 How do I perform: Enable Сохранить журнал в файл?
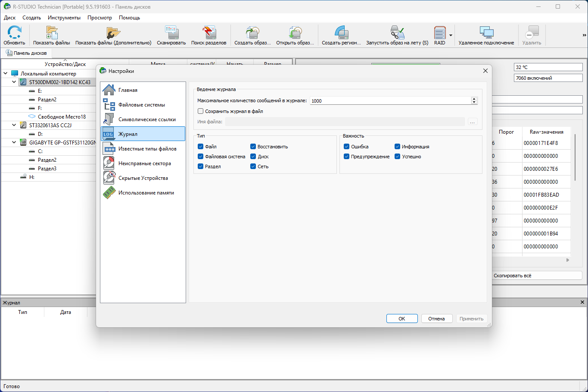[200, 111]
